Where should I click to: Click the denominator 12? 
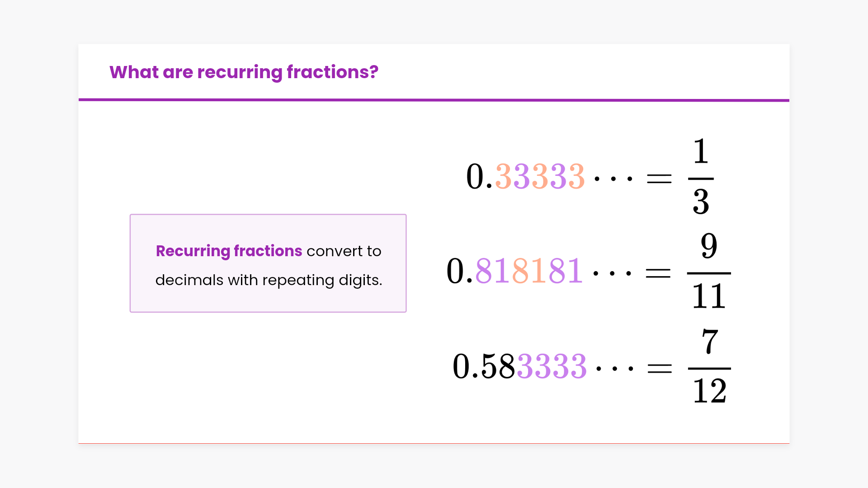(710, 391)
